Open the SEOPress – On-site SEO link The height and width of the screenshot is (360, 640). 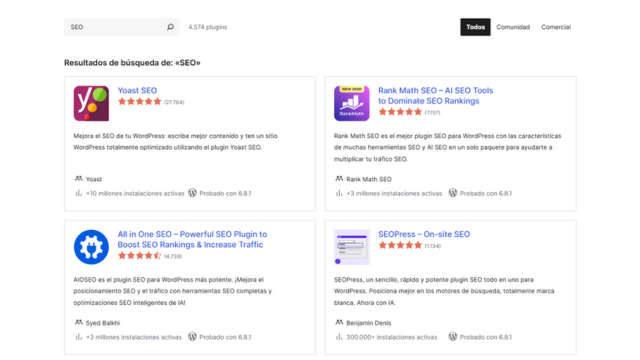point(424,234)
